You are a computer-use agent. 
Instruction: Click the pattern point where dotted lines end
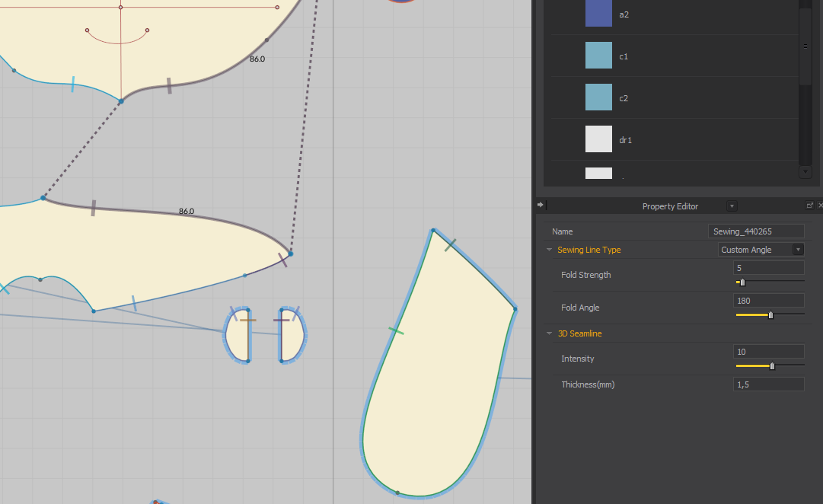290,254
